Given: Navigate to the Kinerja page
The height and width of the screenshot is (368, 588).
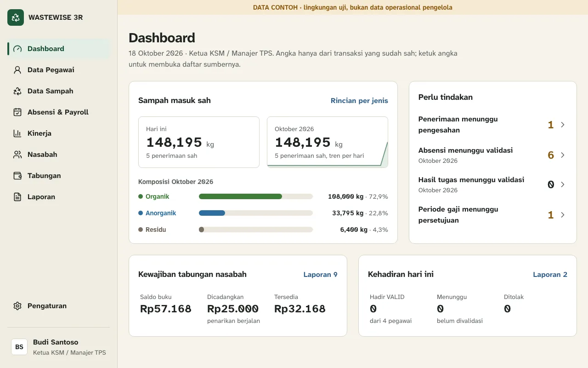Looking at the screenshot, I should (59, 133).
